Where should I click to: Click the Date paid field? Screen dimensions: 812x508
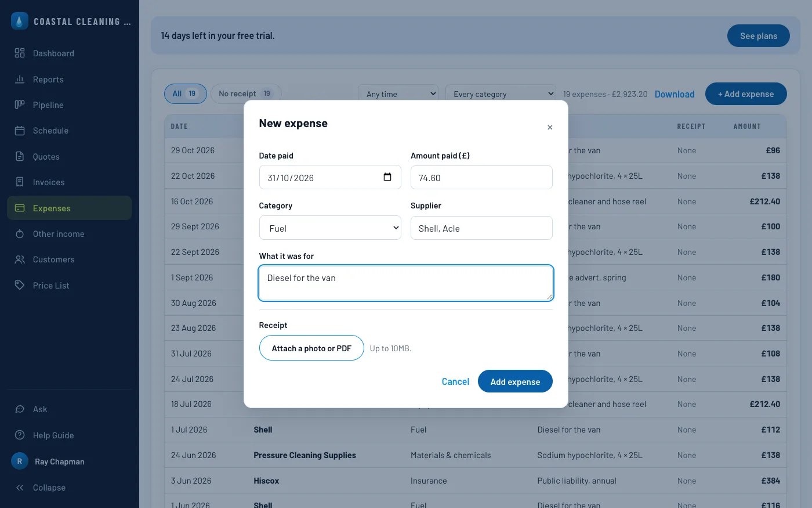point(330,178)
